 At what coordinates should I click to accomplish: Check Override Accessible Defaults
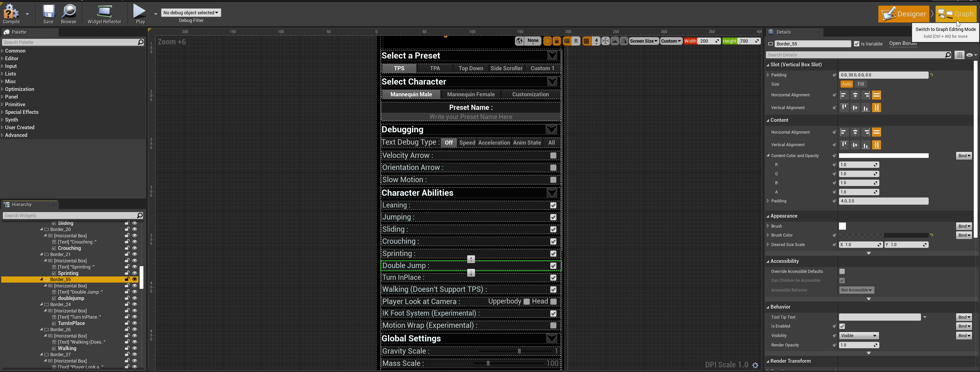coord(842,272)
